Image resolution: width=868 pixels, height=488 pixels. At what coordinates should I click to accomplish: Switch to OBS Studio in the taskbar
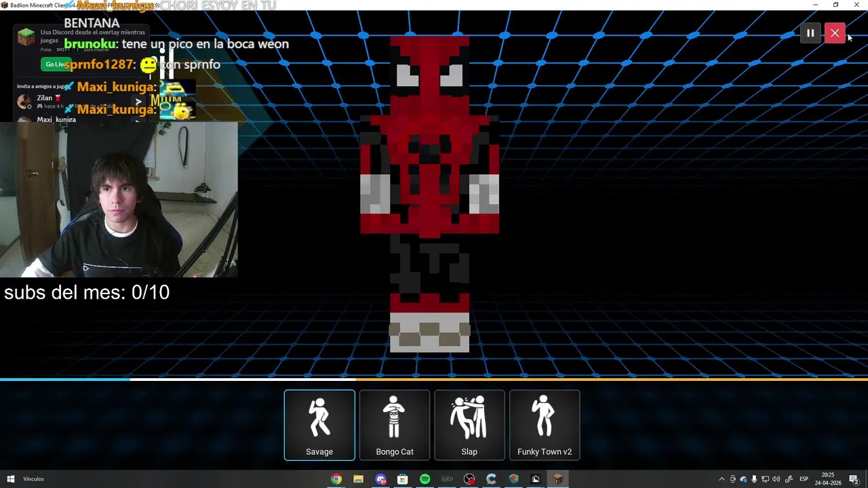[x=469, y=479]
